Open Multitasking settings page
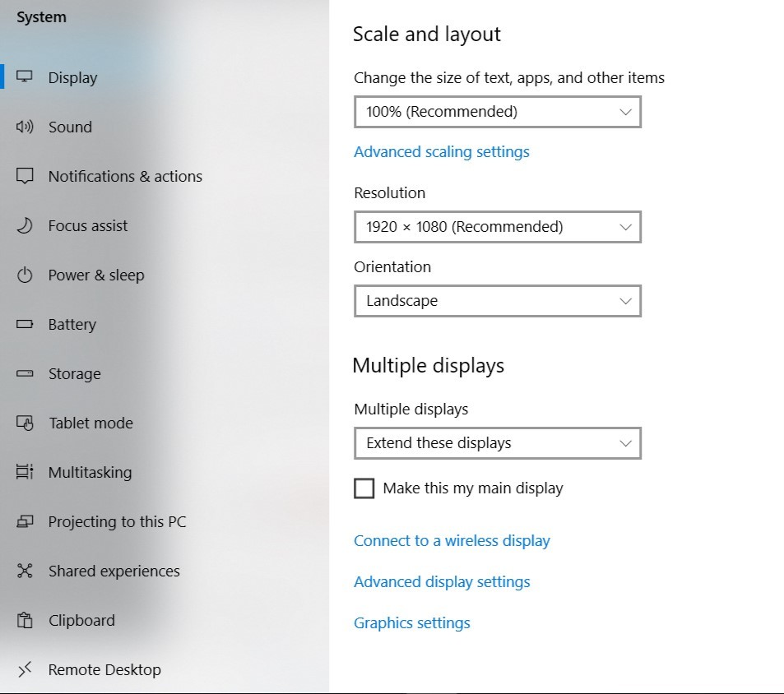This screenshot has width=784, height=694. pos(90,472)
